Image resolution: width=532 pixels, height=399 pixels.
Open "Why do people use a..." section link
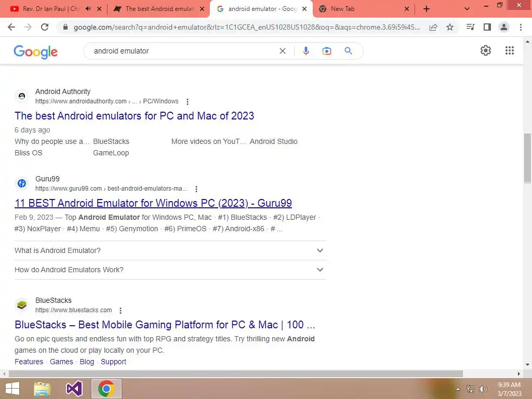(52, 141)
